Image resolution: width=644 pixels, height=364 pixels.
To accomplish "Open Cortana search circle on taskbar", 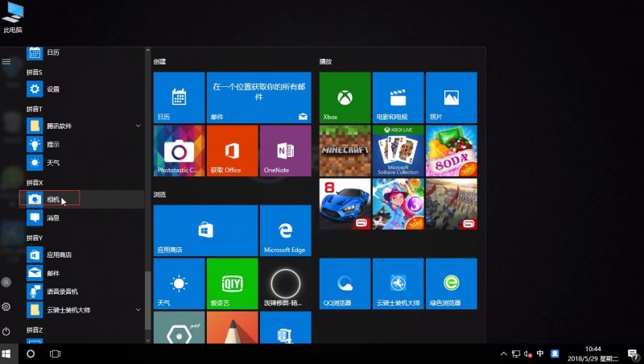I will click(31, 354).
